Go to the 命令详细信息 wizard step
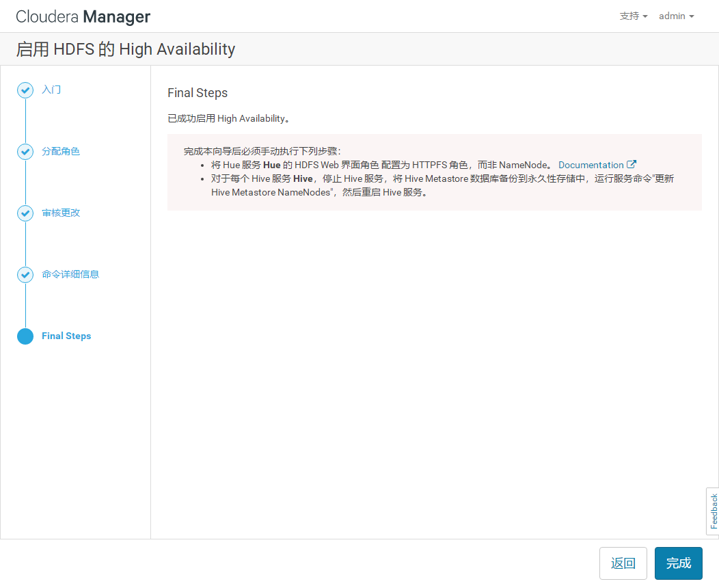The width and height of the screenshot is (719, 588). pyautogui.click(x=70, y=273)
